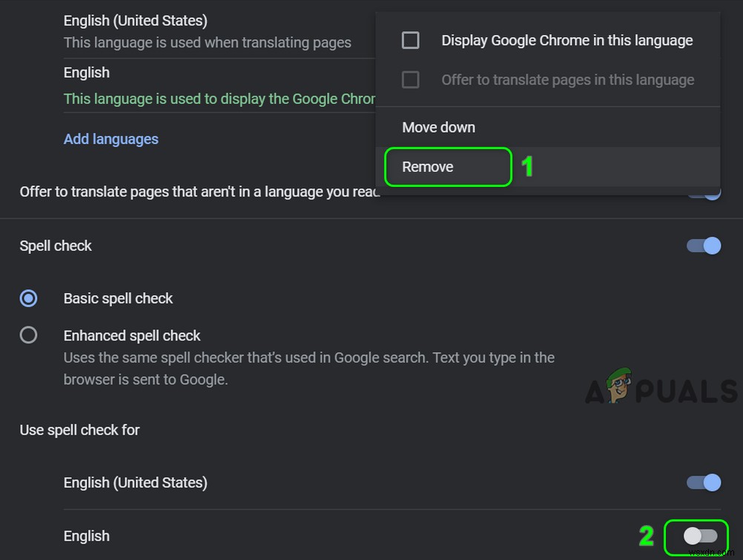Click English under Use spell check for

click(x=86, y=536)
